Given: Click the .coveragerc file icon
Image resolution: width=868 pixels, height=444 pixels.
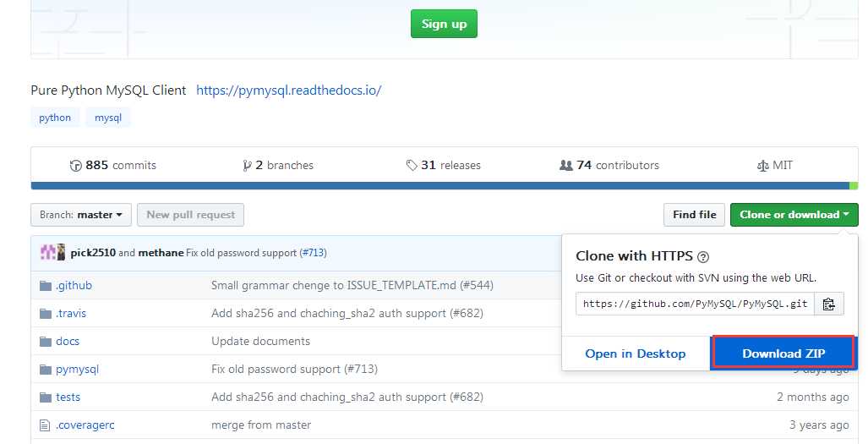Looking at the screenshot, I should point(45,425).
